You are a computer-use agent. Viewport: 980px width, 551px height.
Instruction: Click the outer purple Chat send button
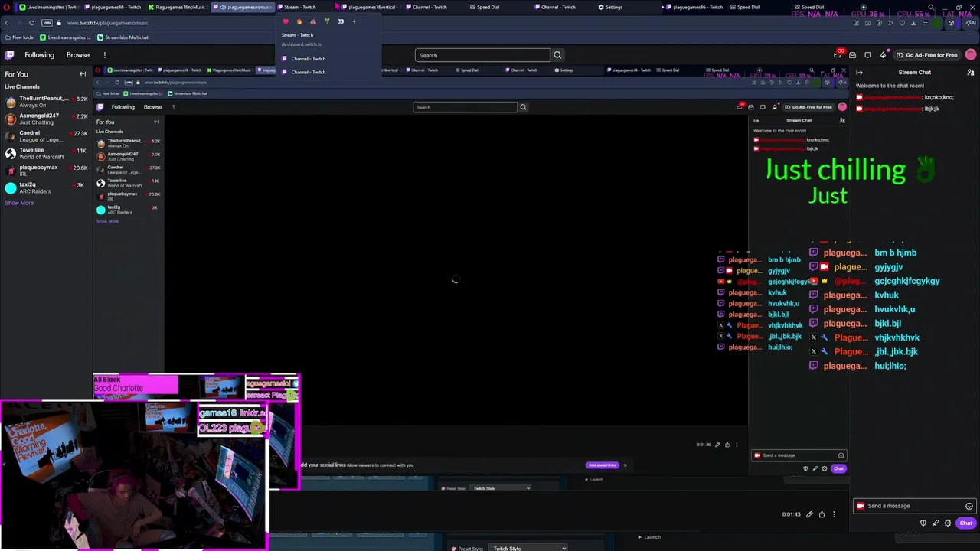[x=966, y=523]
